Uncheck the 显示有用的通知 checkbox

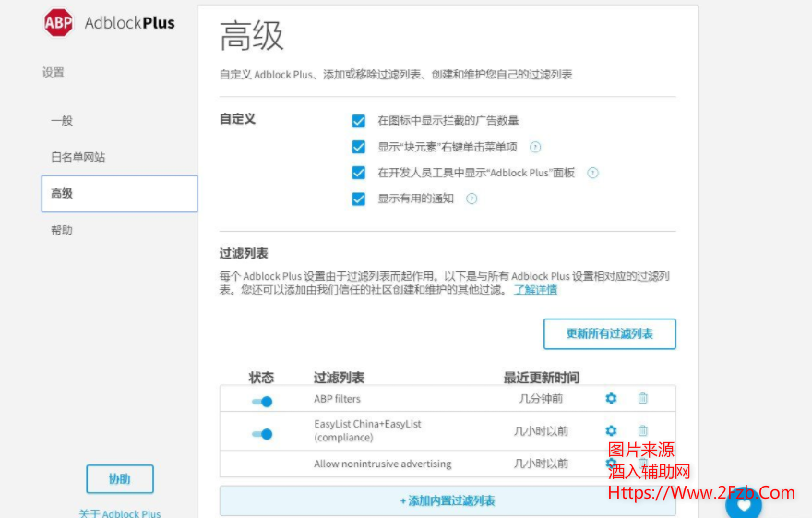click(359, 199)
